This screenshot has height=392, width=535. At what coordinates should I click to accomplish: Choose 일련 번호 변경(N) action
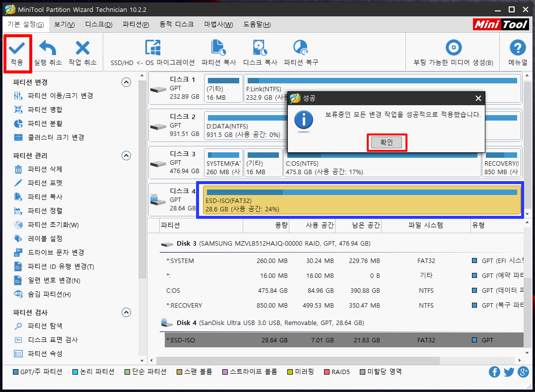click(47, 280)
